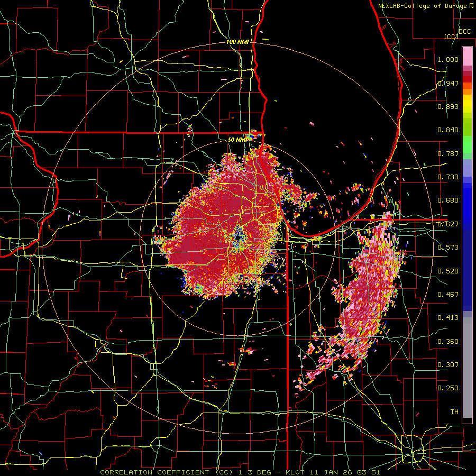Click the [CC] unit label
The width and height of the screenshot is (476, 476).
click(451, 36)
